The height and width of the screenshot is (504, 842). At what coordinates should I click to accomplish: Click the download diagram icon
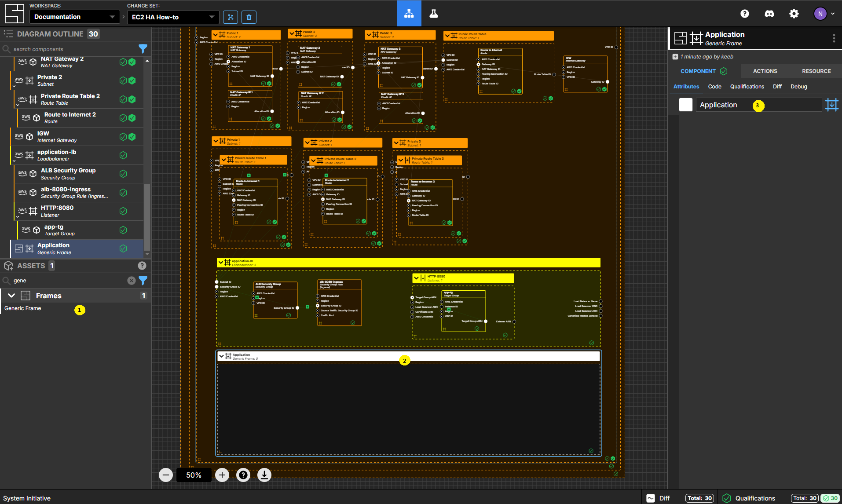click(x=264, y=475)
